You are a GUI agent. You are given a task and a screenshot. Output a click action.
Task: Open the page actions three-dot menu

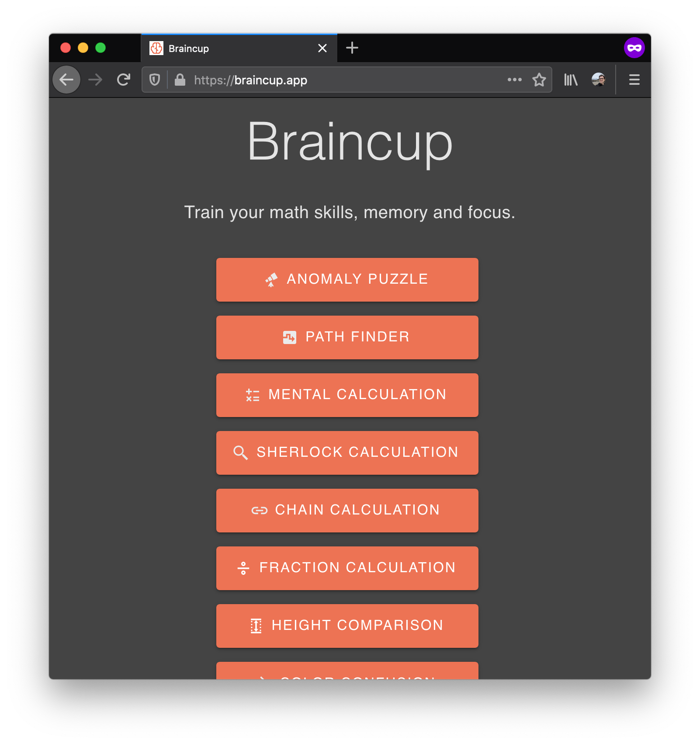point(515,80)
